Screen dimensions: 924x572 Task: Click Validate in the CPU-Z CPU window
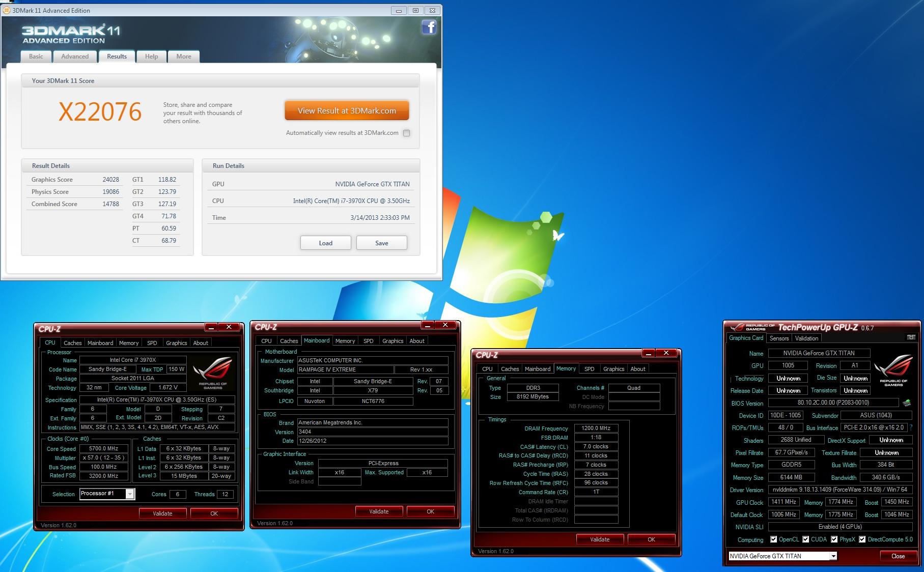[162, 513]
